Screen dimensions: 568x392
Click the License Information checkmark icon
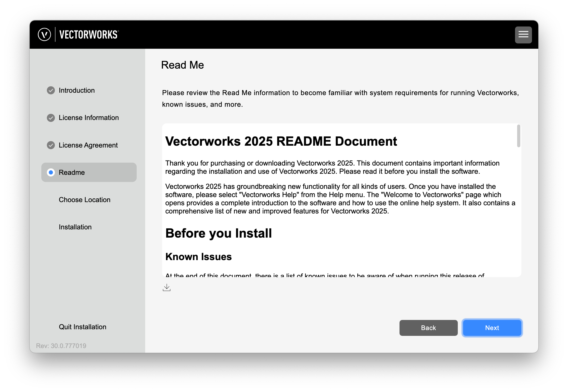click(x=51, y=118)
